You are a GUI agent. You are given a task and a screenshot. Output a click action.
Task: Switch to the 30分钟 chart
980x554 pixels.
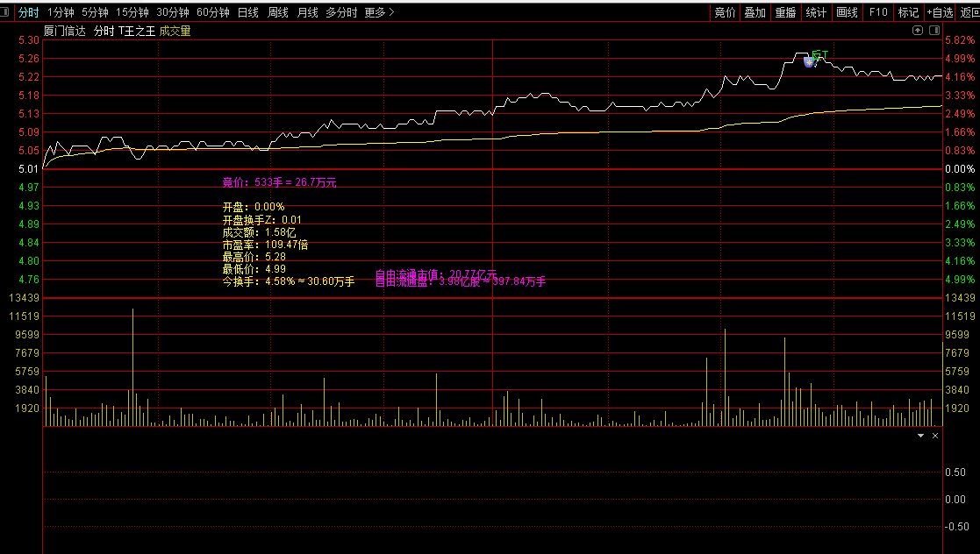(173, 12)
